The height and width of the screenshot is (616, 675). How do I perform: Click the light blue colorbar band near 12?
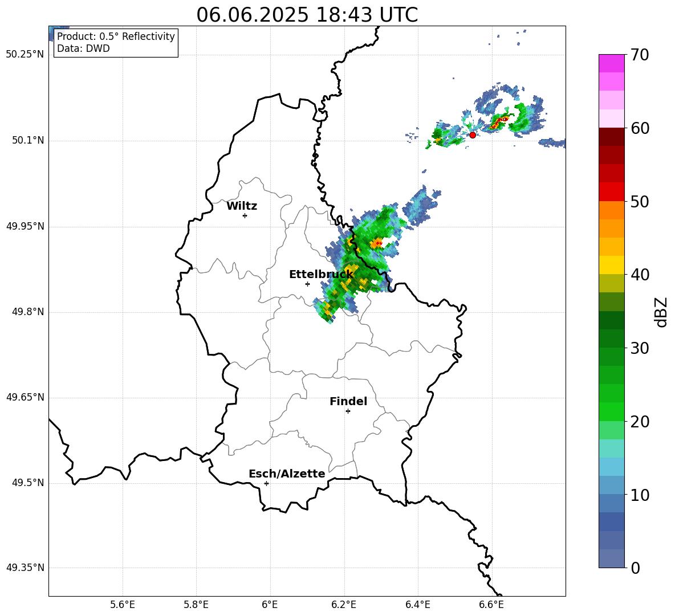pos(612,467)
